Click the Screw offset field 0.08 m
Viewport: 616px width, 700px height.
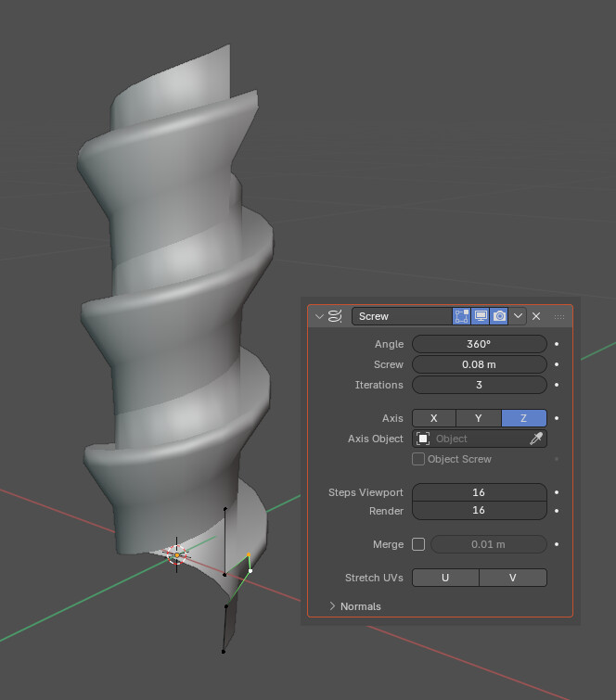pos(480,364)
